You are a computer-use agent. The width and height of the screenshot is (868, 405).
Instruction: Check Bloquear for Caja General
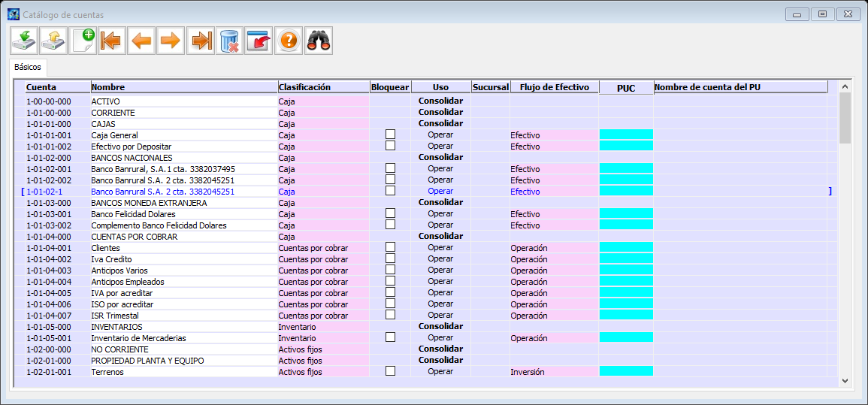[x=390, y=134]
